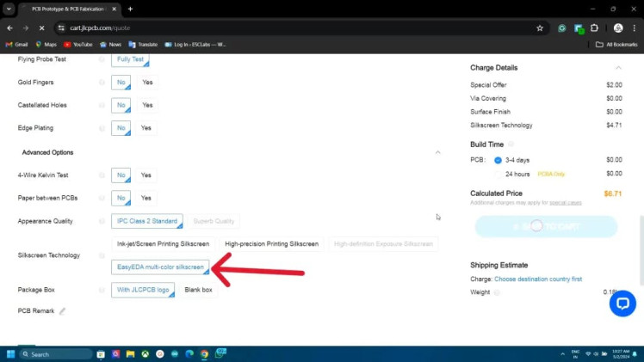Image resolution: width=644 pixels, height=362 pixels.
Task: Open Windows Start menu
Action: 11,353
